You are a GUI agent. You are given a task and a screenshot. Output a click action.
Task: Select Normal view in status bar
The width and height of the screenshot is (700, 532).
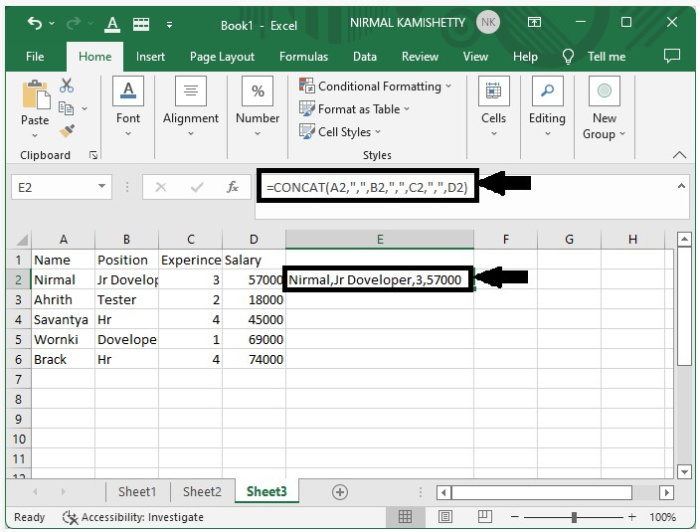[x=405, y=517]
